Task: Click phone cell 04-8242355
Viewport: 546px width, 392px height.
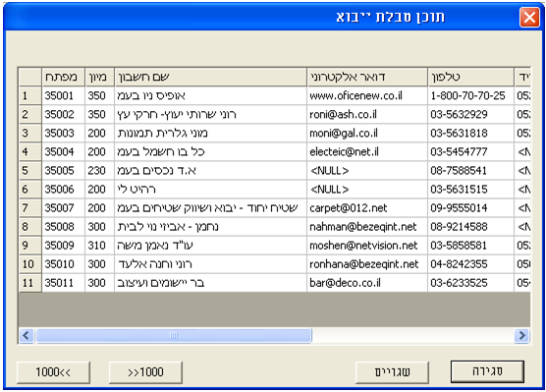Action: click(x=470, y=264)
